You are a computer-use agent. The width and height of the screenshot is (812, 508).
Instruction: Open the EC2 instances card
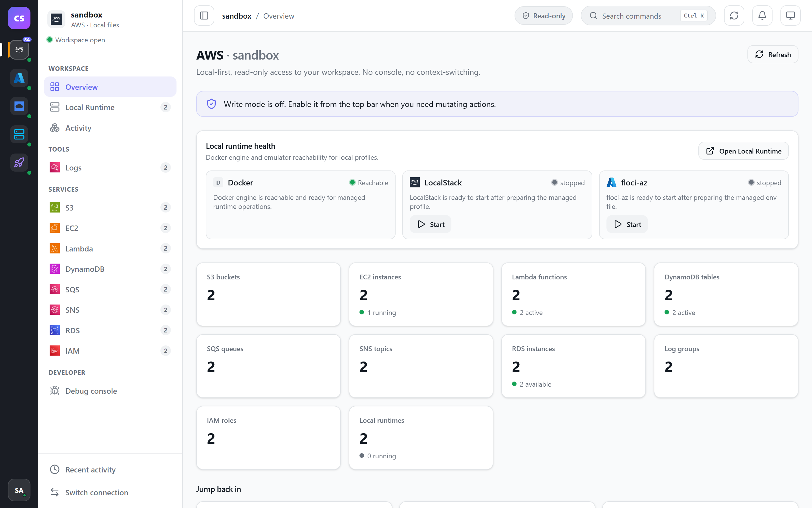coord(421,294)
